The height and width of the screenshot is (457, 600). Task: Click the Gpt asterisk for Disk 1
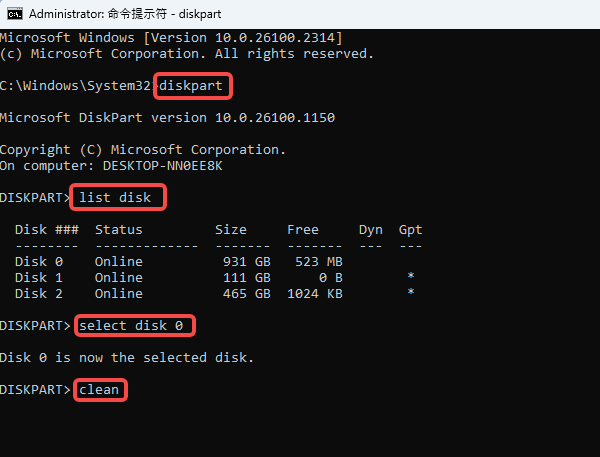point(410,278)
